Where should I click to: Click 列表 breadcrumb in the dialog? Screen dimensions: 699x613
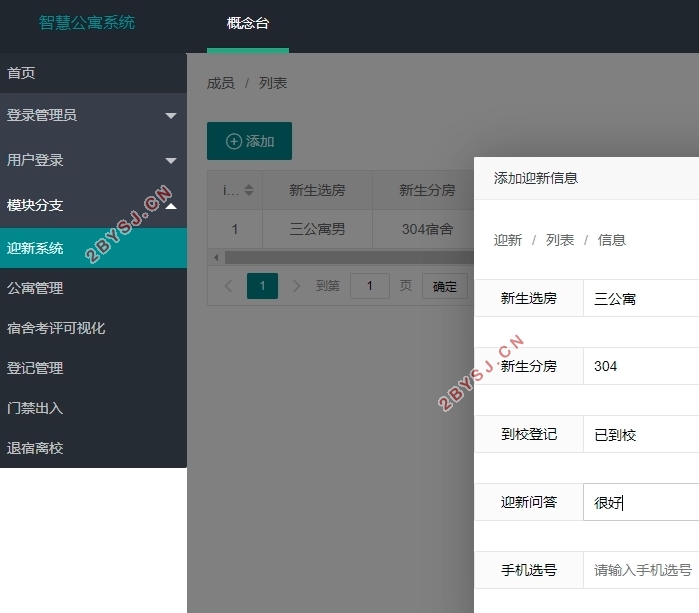(x=559, y=240)
